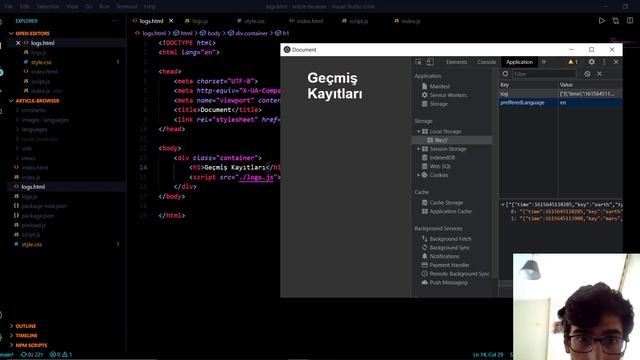640x360 pixels.
Task: Click the inspect element picker icon in DevTools
Action: [418, 62]
